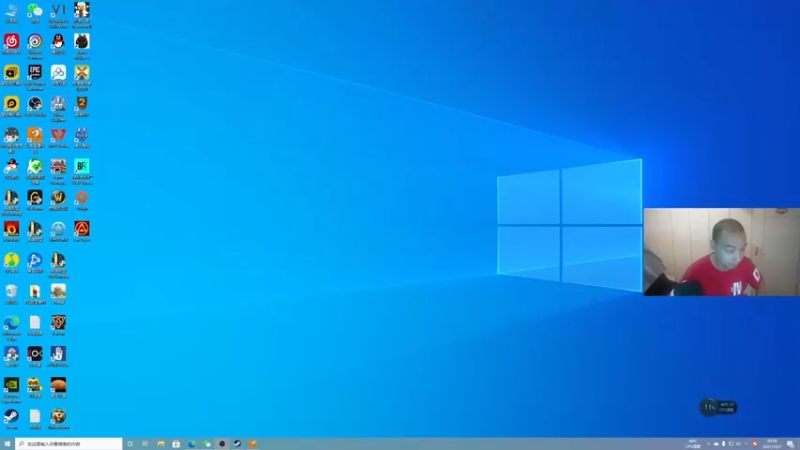Switch to Steam on the taskbar
Screen dimensions: 800x450
pyautogui.click(x=237, y=444)
